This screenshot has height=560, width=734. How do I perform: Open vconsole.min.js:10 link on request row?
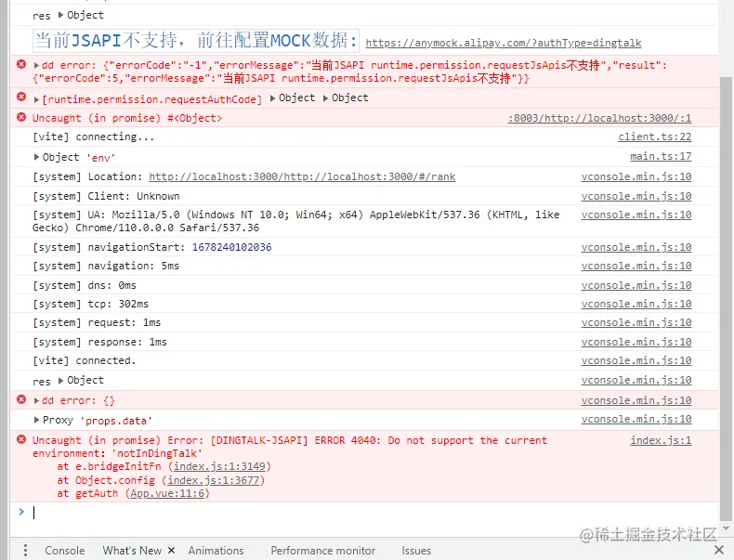636,323
